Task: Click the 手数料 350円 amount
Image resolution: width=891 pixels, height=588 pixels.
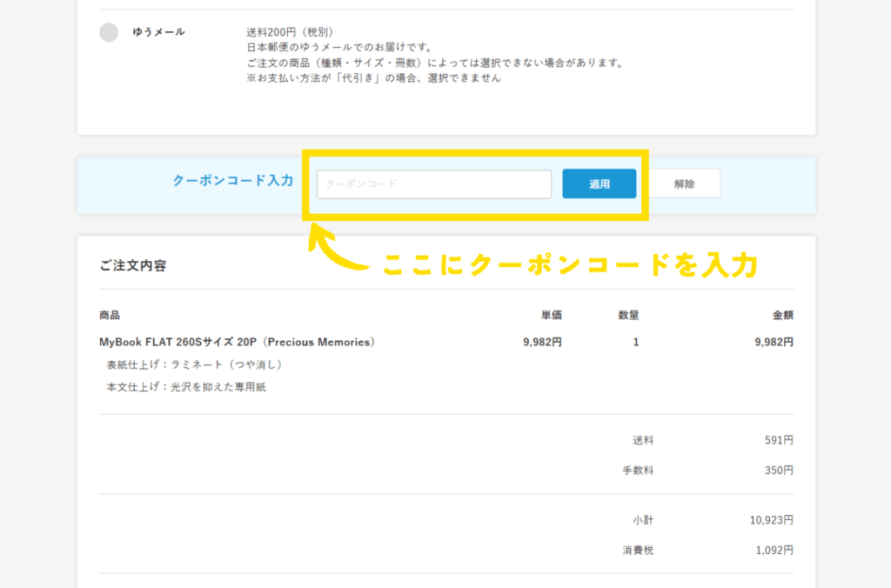Action: tap(779, 471)
